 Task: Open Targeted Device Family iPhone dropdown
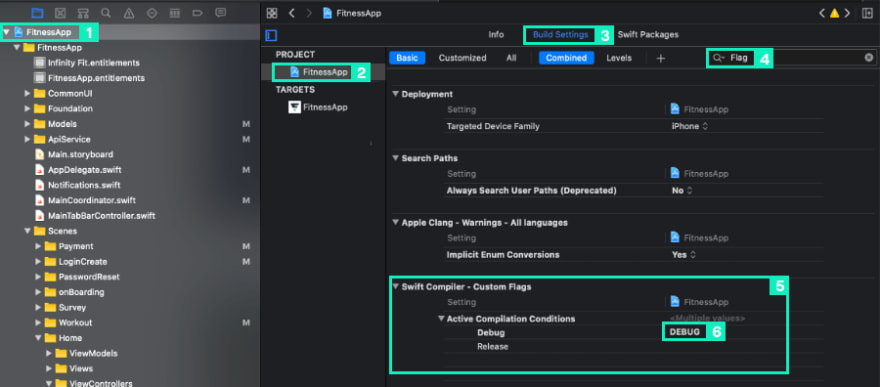coord(690,126)
